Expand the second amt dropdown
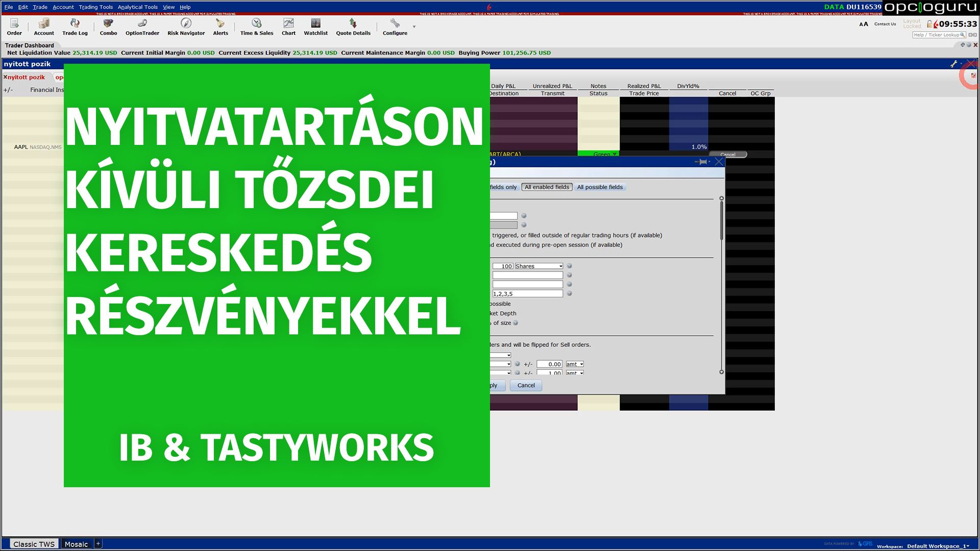980x551 pixels. pos(581,373)
